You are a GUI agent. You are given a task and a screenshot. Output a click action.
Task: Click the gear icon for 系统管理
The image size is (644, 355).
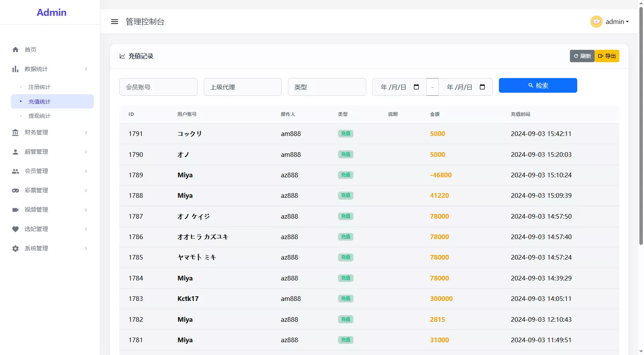point(15,248)
